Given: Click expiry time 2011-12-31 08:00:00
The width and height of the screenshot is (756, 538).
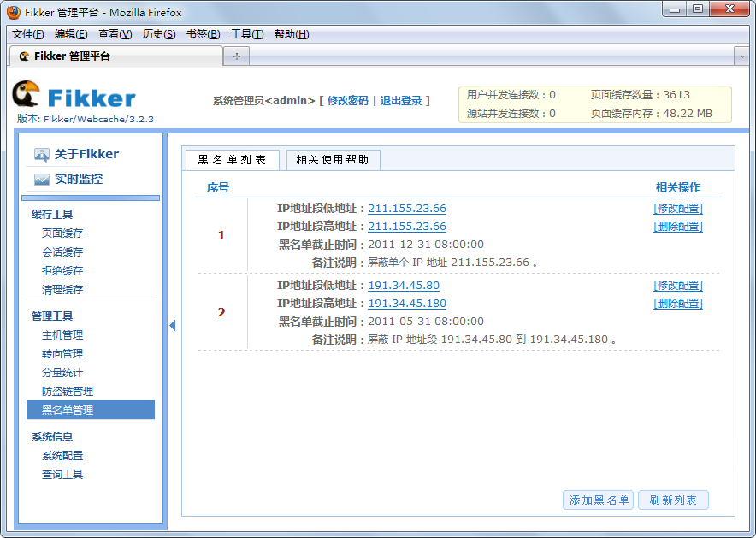Looking at the screenshot, I should 426,245.
